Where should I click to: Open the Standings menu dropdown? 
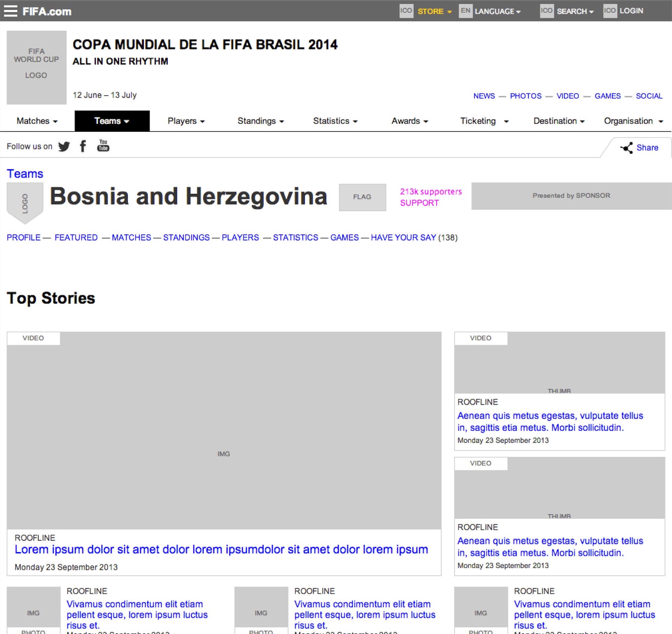pyautogui.click(x=261, y=121)
